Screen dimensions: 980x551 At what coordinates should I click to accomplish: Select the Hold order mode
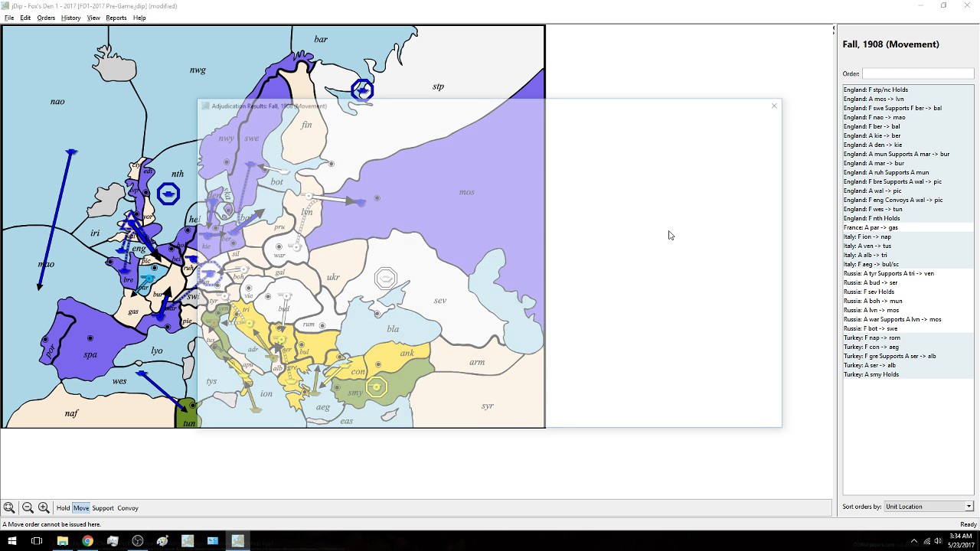[63, 508]
